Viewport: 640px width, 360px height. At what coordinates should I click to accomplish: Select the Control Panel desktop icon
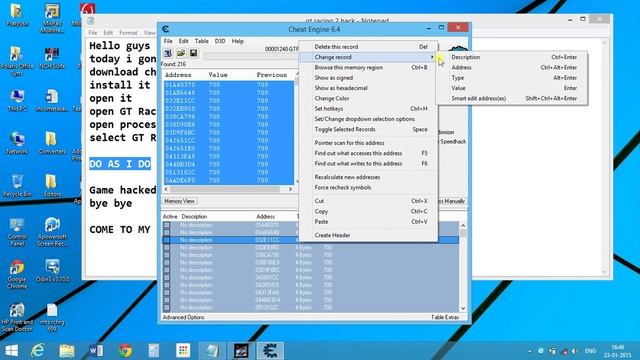pos(17,232)
